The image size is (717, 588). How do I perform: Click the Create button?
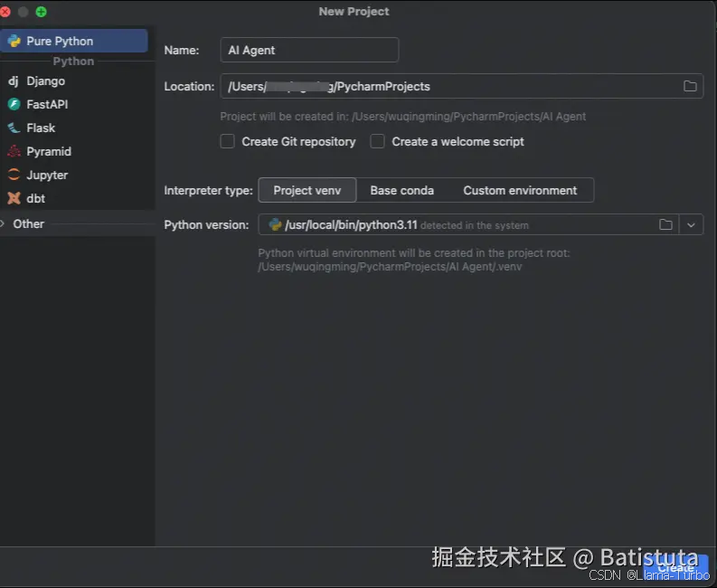[675, 567]
